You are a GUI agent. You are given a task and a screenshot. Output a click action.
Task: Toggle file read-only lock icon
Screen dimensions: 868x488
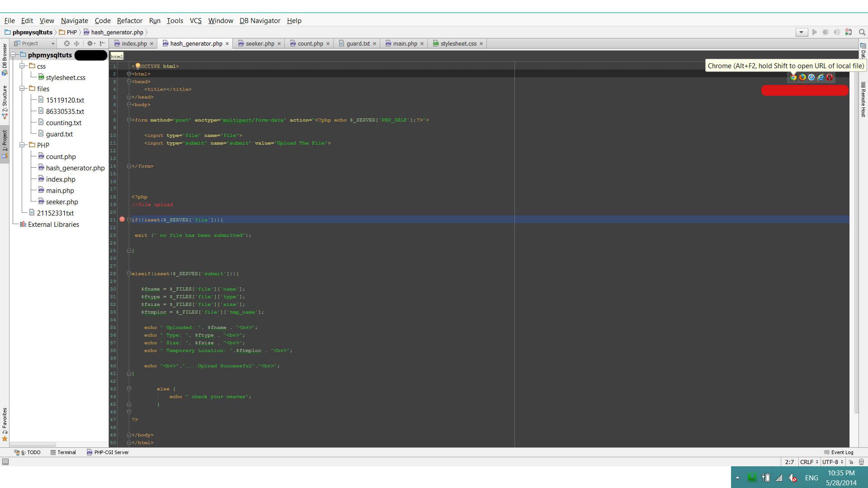click(851, 462)
